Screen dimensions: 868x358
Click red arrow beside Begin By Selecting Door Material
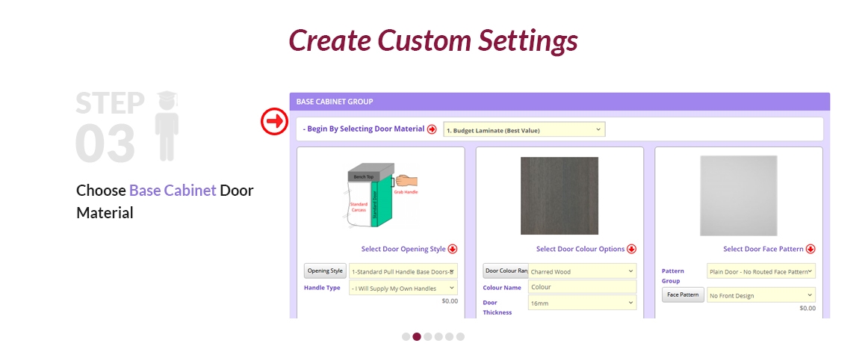coord(432,129)
